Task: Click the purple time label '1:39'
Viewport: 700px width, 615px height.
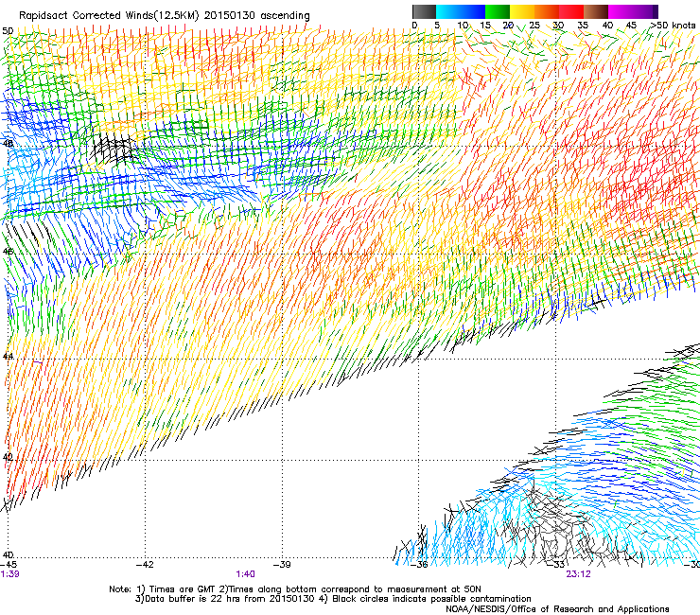Action: [9, 574]
